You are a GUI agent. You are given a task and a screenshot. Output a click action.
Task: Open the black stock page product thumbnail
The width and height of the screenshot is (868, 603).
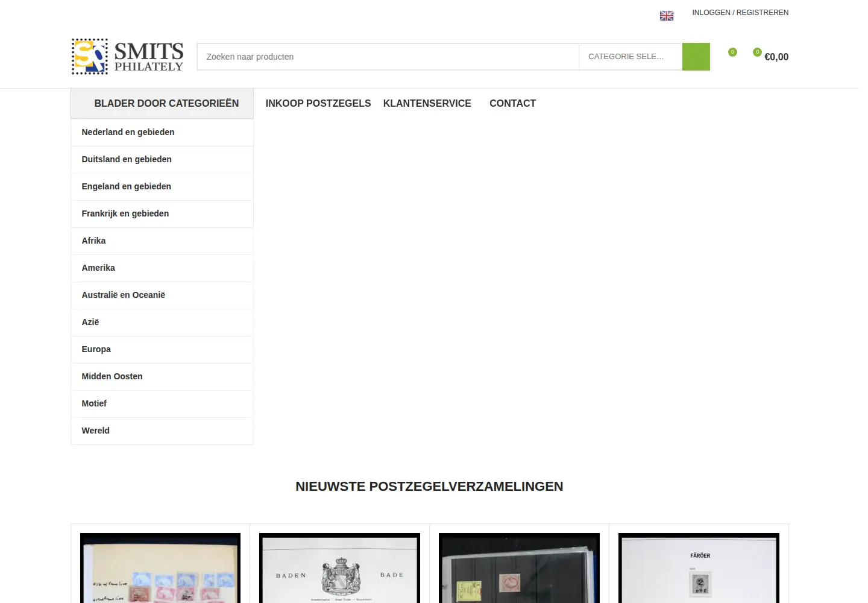coord(519,568)
